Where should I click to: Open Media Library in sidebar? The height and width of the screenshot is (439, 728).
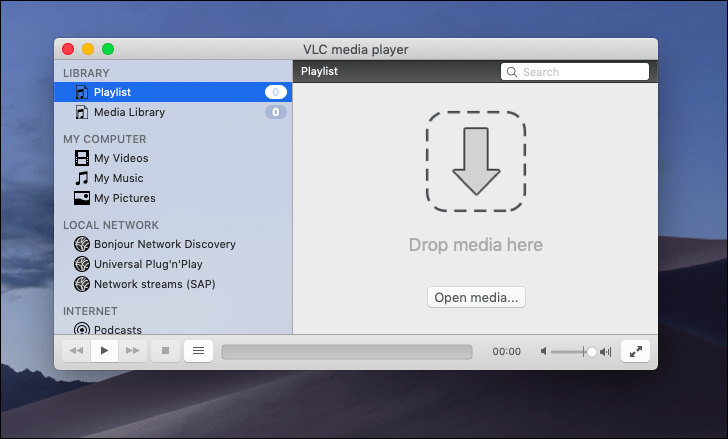tap(173, 112)
